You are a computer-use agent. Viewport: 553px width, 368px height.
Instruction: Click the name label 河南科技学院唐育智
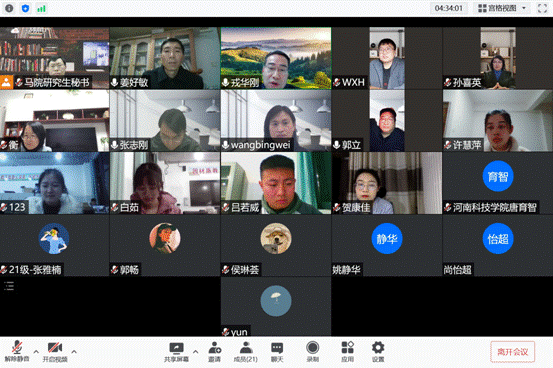[494, 207]
